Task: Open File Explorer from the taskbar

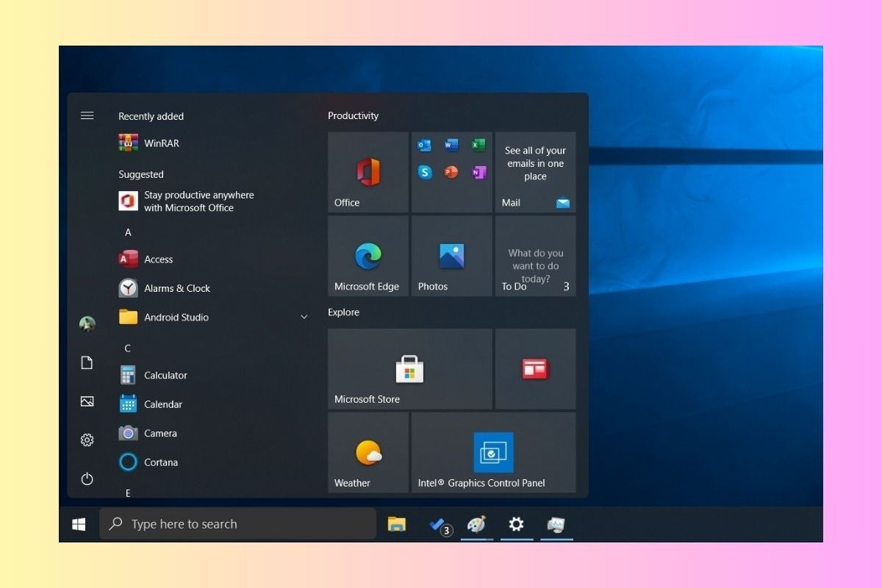Action: coord(397,524)
